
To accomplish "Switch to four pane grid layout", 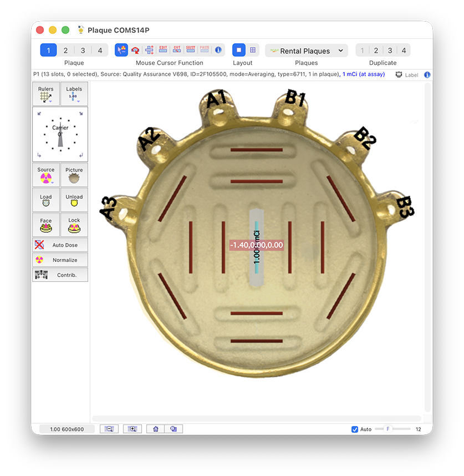I will (x=253, y=50).
